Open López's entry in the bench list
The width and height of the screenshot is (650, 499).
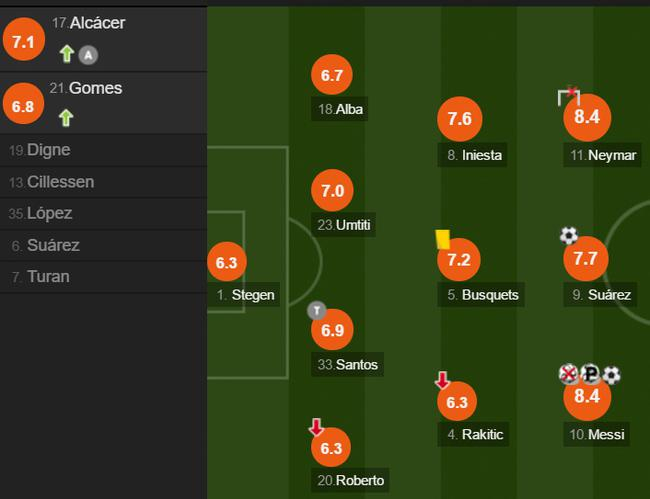click(x=49, y=213)
